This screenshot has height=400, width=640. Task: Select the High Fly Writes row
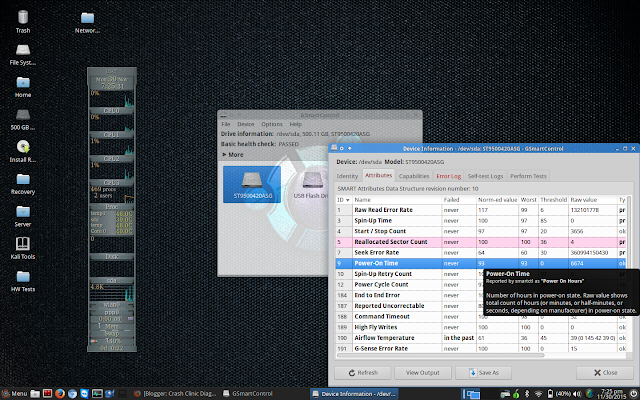481,327
